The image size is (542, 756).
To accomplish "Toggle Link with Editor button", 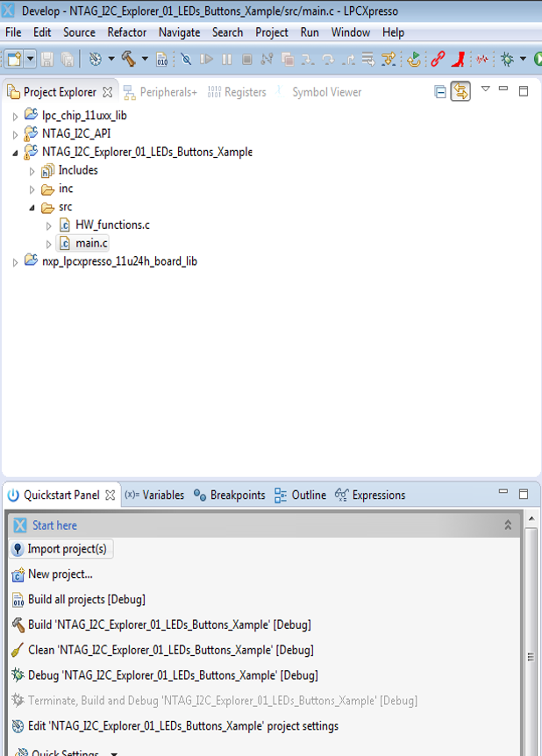I will [460, 91].
